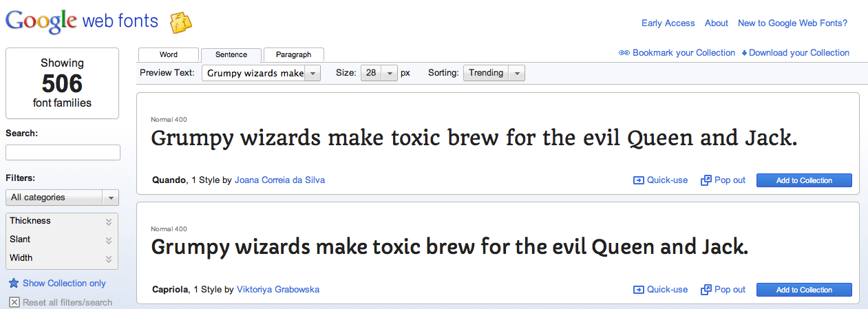Click Download your Collection link
Viewport: 868px width, 309px height.
(799, 53)
